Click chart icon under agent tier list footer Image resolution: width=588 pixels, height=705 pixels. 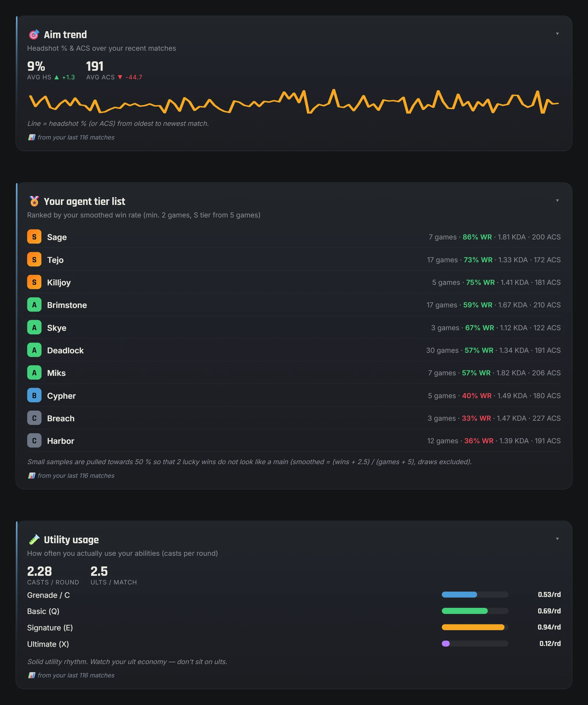tap(32, 476)
